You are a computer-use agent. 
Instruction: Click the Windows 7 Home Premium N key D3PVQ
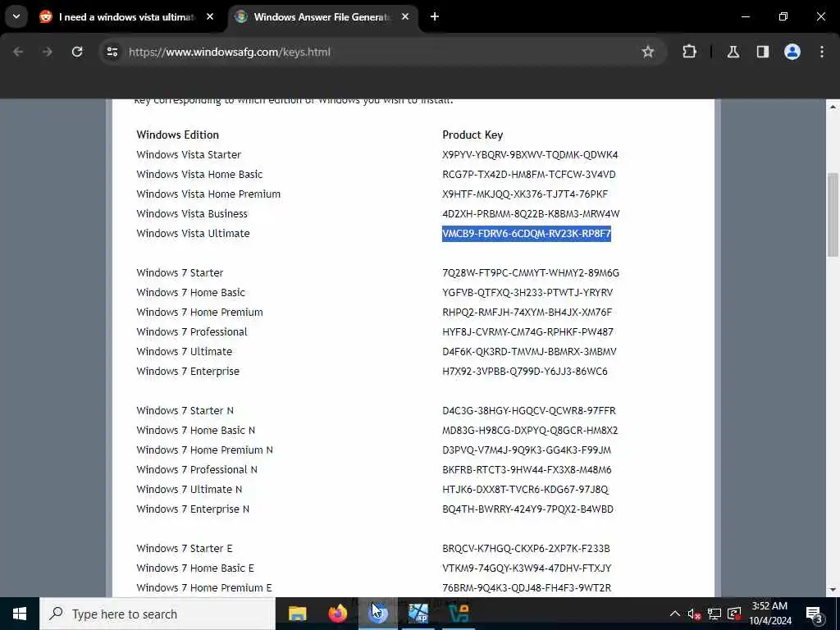(x=527, y=450)
